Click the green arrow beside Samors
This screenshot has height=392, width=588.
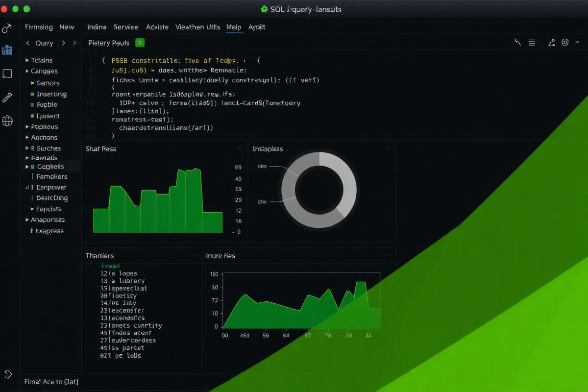tap(32, 83)
